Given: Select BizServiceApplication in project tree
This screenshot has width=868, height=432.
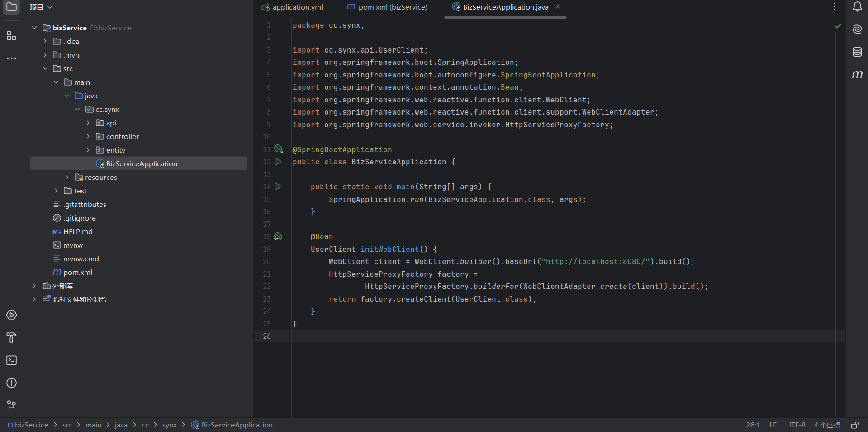Looking at the screenshot, I should click(x=138, y=163).
